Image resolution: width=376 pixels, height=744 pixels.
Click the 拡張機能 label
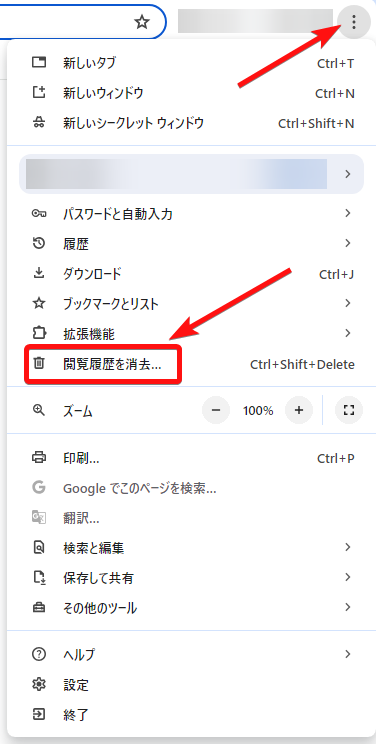89,334
